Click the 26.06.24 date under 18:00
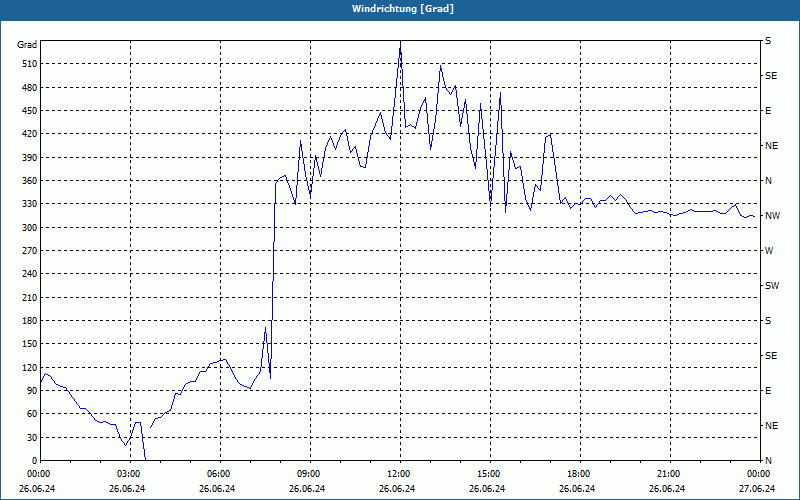800x500 pixels. click(577, 489)
